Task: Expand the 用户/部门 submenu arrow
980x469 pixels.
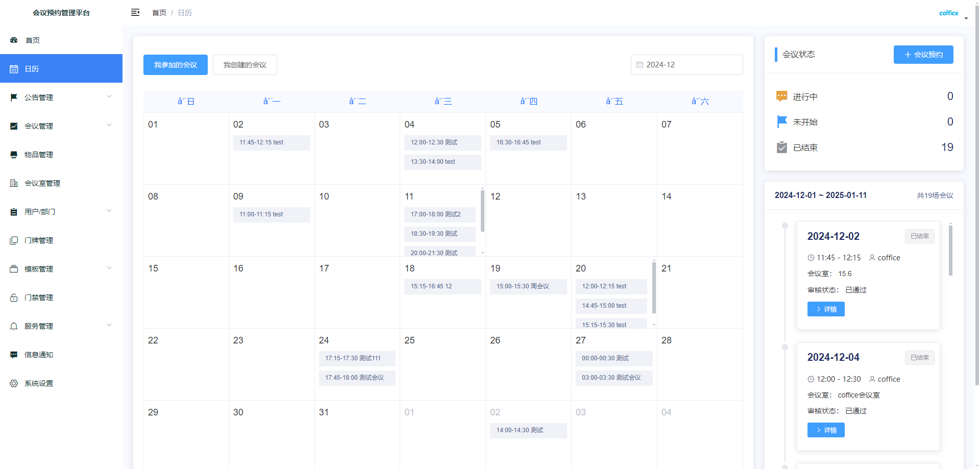Action: pos(109,211)
